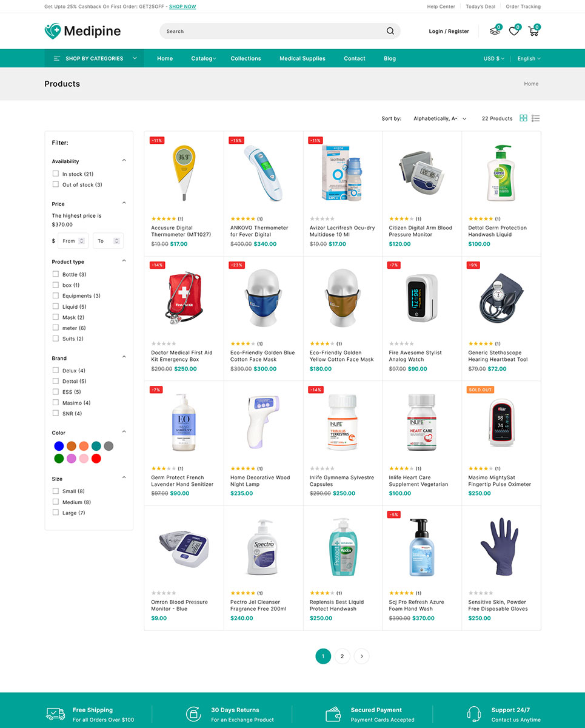
Task: Tick the Dettol brand checkbox
Action: [x=56, y=381]
